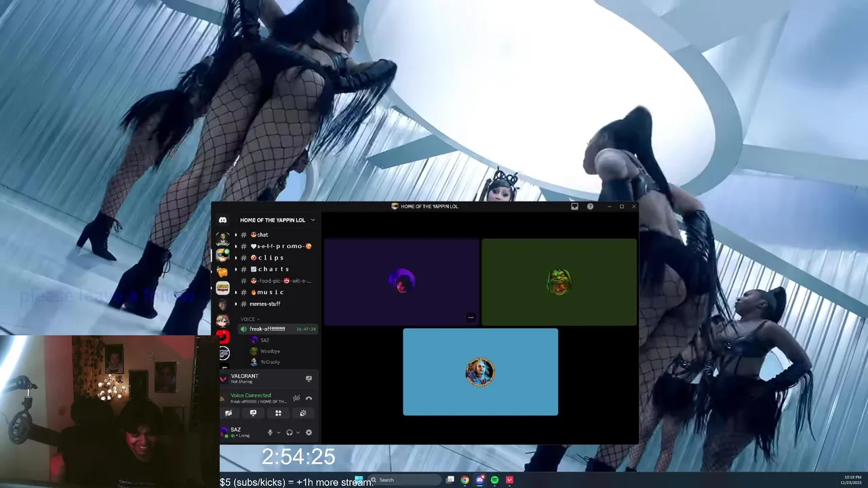
Task: Open Task View on the taskbar
Action: (x=450, y=480)
